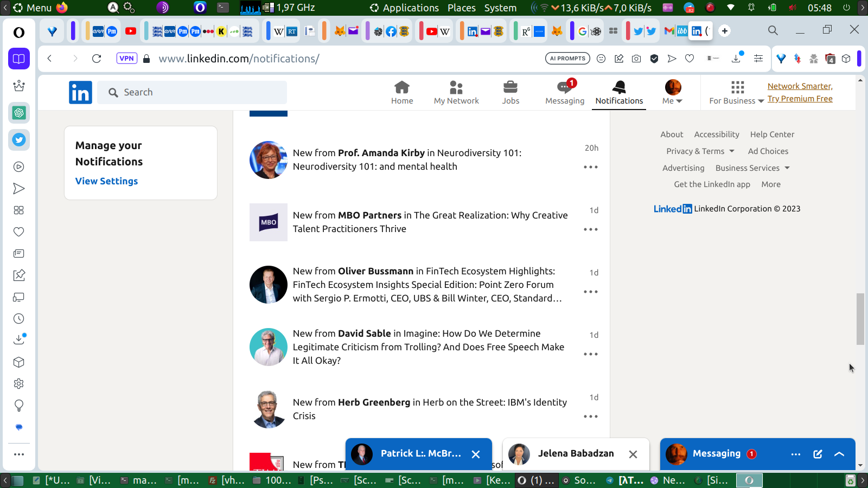Expand Privacy & Terms dropdown
The height and width of the screenshot is (488, 868).
(x=700, y=151)
